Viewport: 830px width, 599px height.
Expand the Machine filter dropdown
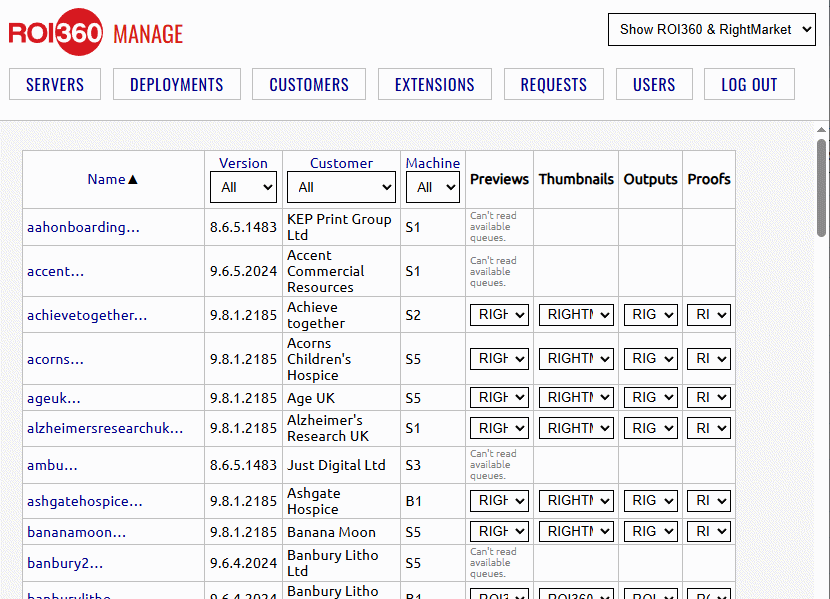432,187
